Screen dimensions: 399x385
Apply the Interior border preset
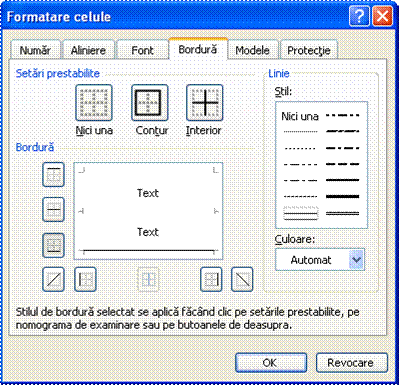pyautogui.click(x=205, y=103)
